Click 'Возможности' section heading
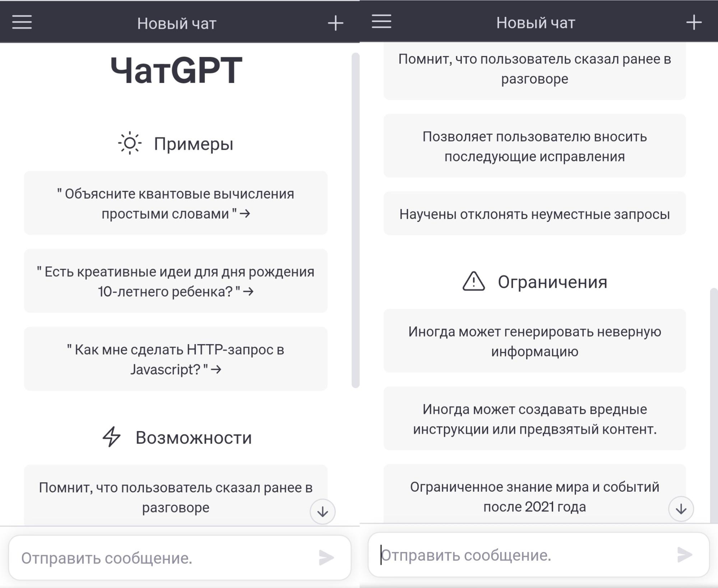The image size is (718, 588). (194, 437)
